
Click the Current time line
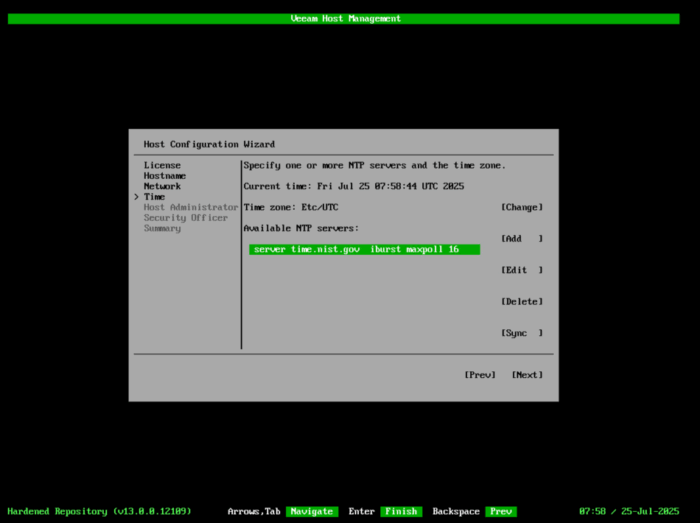pyautogui.click(x=354, y=186)
